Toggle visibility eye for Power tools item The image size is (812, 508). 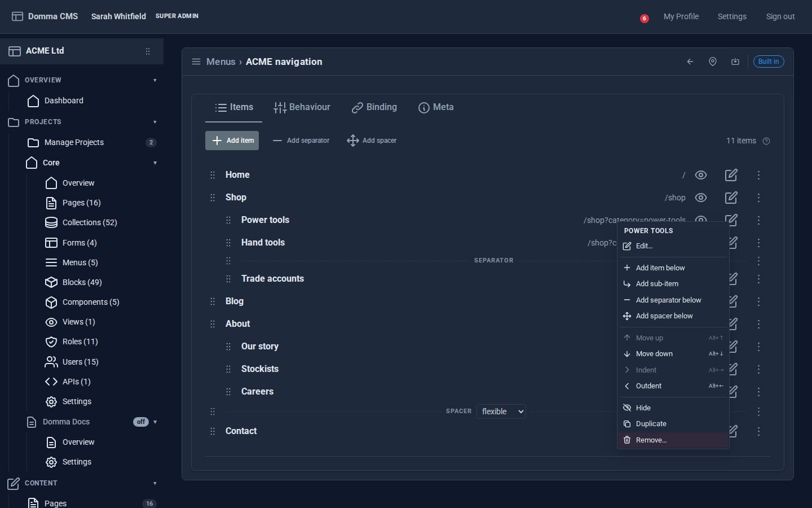pos(700,219)
